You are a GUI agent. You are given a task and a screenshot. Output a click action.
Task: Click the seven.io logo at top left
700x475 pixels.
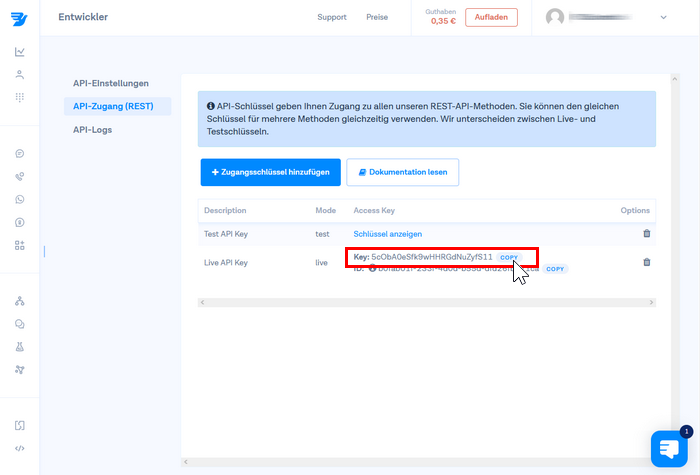pos(20,18)
